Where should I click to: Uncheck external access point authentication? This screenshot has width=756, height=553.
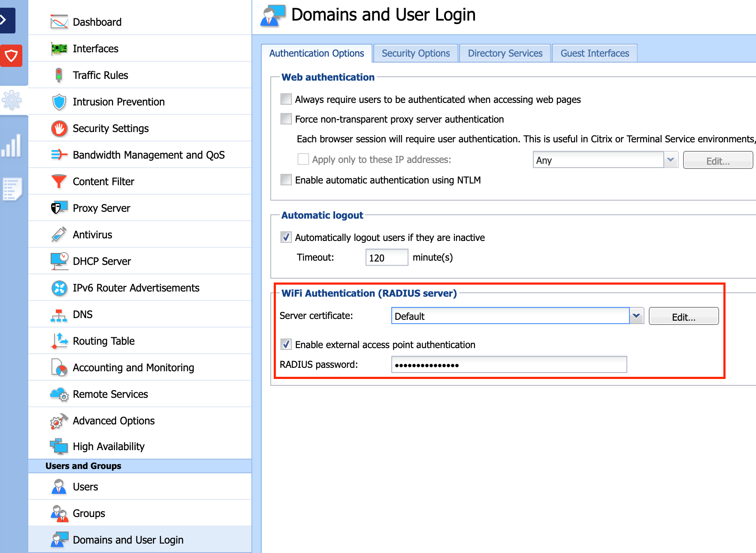pos(286,345)
